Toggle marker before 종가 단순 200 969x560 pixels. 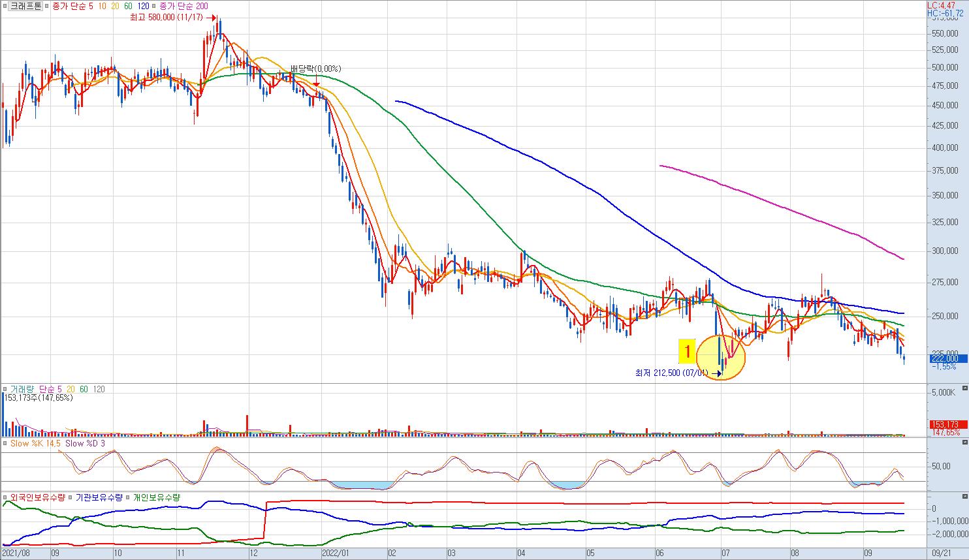pos(154,6)
